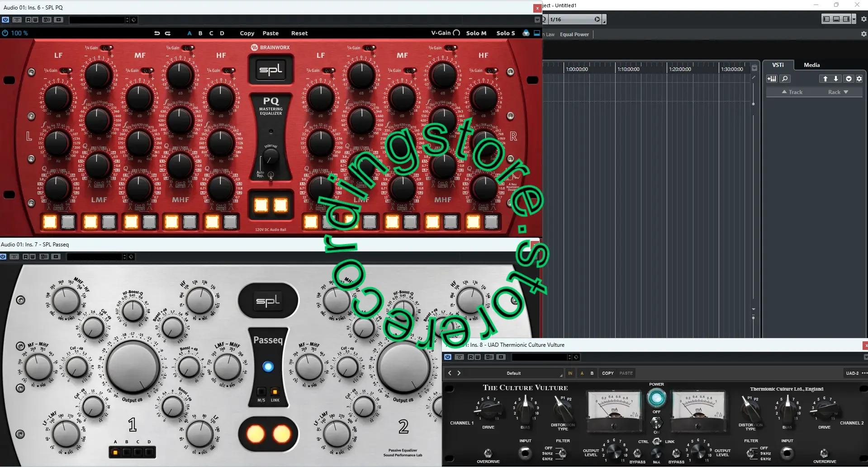Click Add Track Instrument icon
Image resolution: width=868 pixels, height=467 pixels.
tap(772, 79)
